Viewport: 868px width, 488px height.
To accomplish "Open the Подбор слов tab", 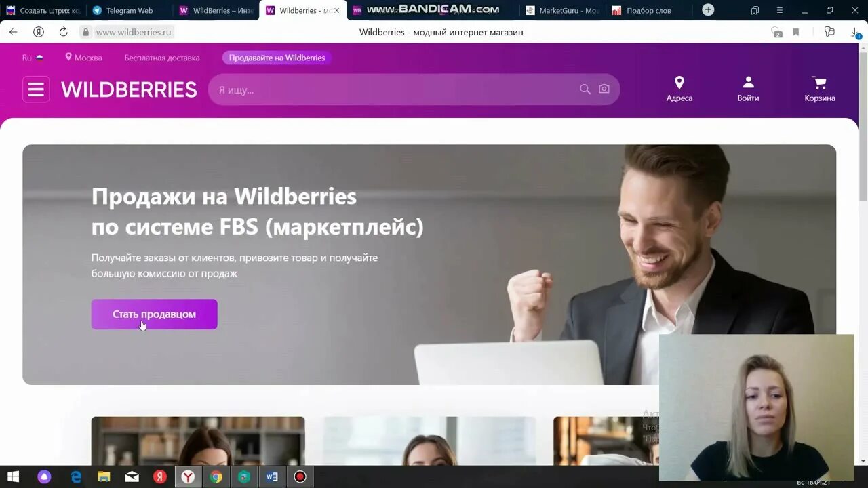I will [x=648, y=10].
